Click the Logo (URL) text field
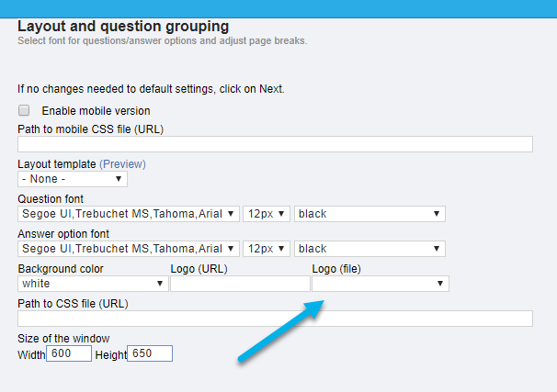Image resolution: width=557 pixels, height=392 pixels. tap(240, 284)
